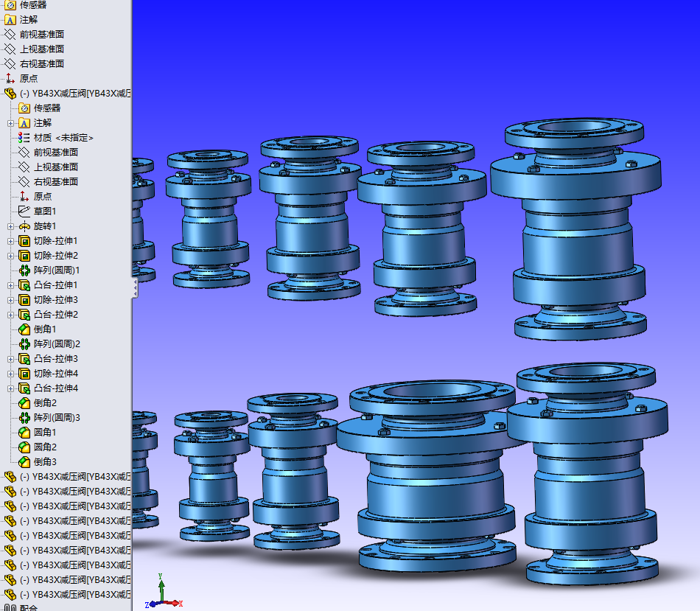Select the nested 右视基准面 text under YB43X
Screen dimensions: 700x611
56,182
